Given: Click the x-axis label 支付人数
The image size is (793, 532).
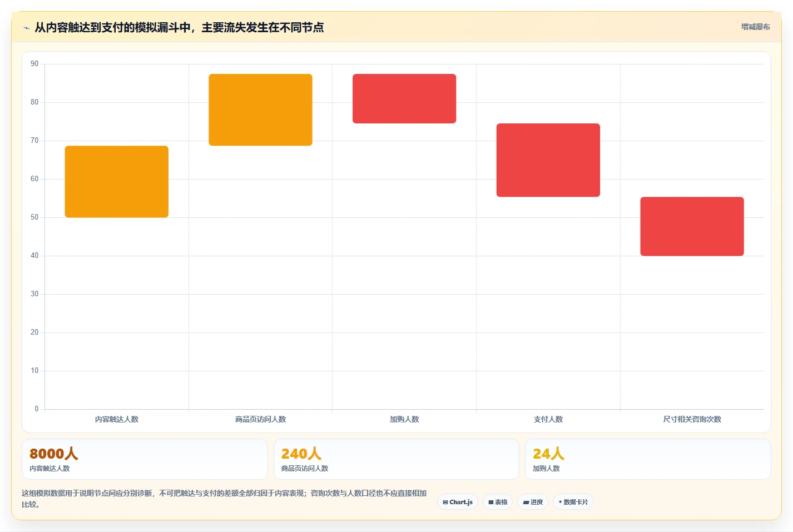Looking at the screenshot, I should (x=548, y=419).
